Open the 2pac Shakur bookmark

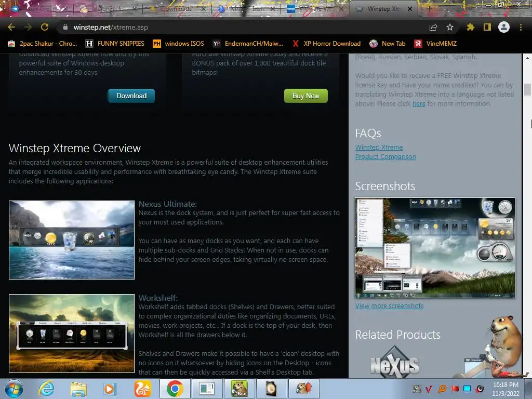(x=43, y=44)
